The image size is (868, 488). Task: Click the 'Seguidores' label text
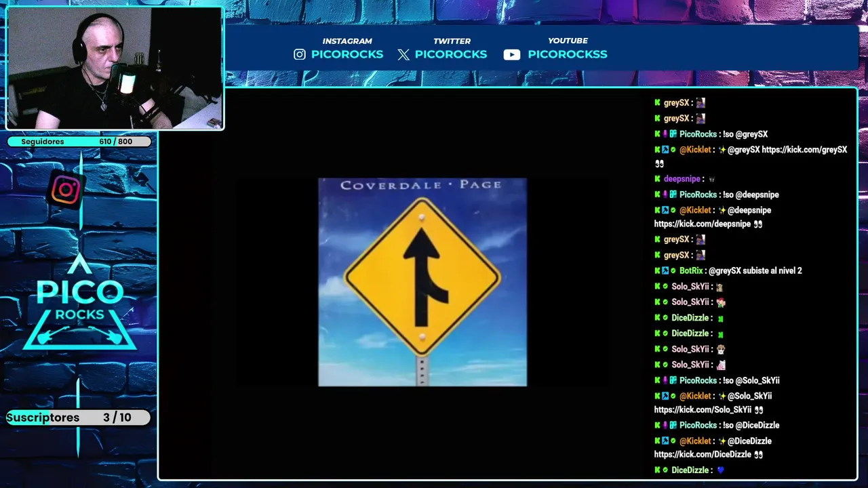click(43, 142)
